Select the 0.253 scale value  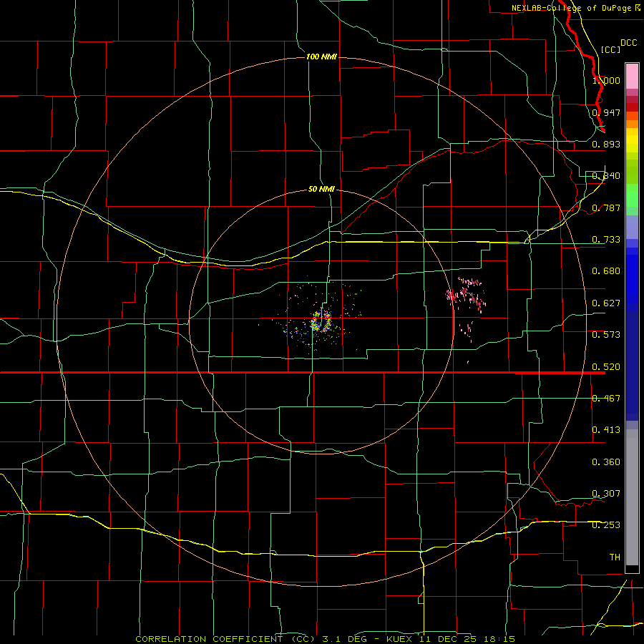[606, 525]
